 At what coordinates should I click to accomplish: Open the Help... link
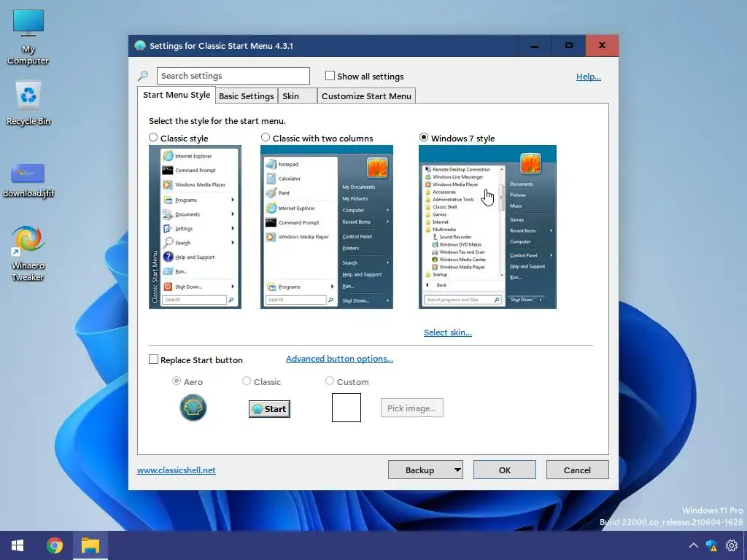(x=589, y=77)
